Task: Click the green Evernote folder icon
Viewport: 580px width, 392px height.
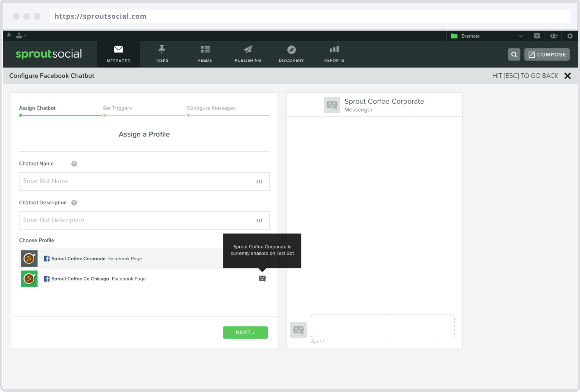Action: [454, 36]
